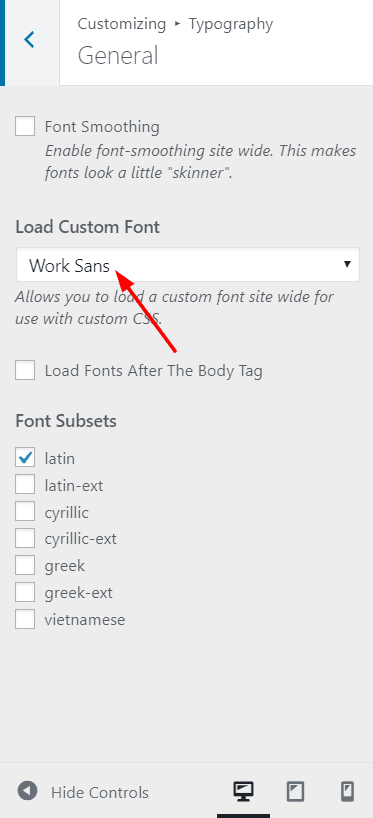Enable the Font Smoothing checkbox
Image resolution: width=373 pixels, height=818 pixels.
(25, 127)
